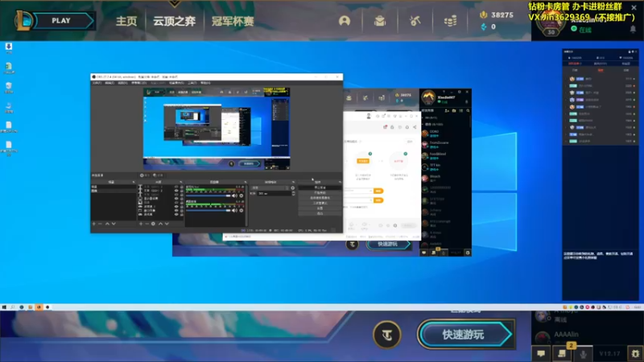Click the search icon in the nested League friends panel

point(468,110)
